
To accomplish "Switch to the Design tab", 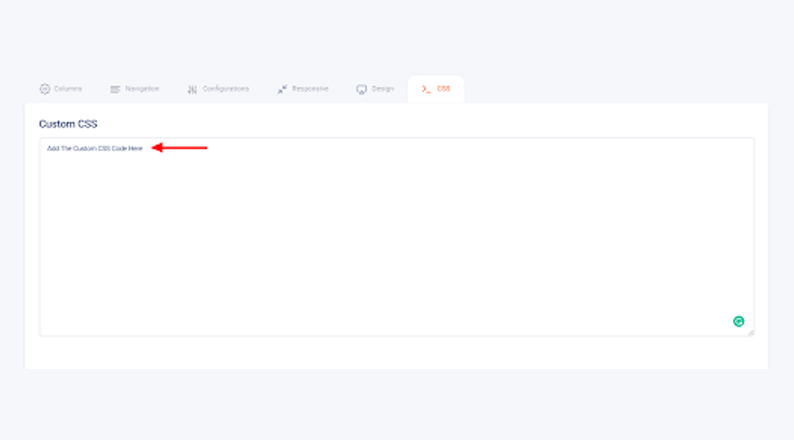I will tap(382, 89).
